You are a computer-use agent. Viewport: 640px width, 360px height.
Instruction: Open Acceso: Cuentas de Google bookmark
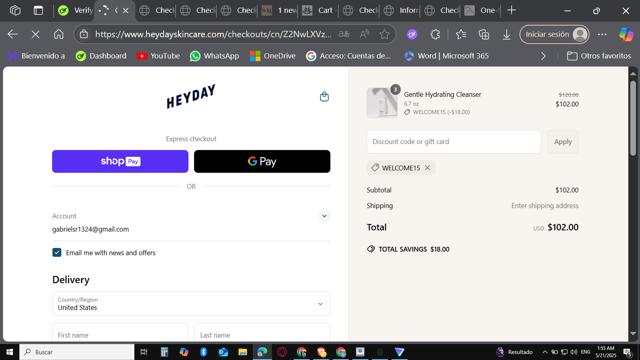(x=349, y=56)
